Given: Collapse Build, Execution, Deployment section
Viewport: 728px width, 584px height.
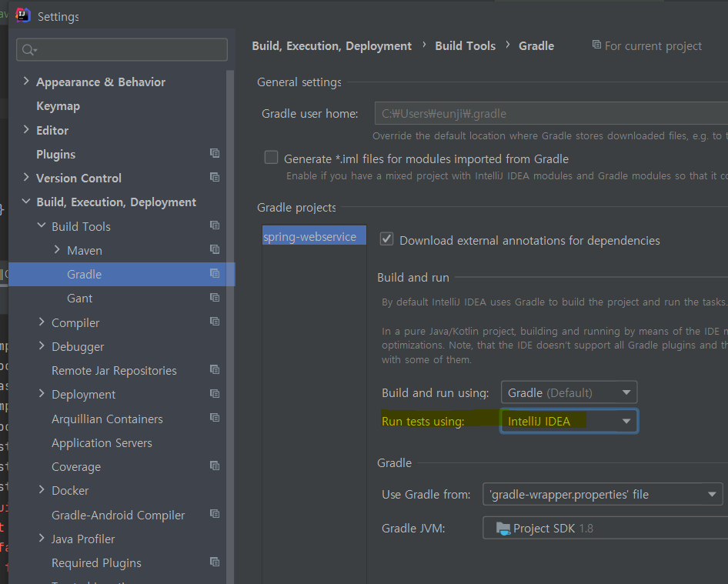Looking at the screenshot, I should 26,202.
